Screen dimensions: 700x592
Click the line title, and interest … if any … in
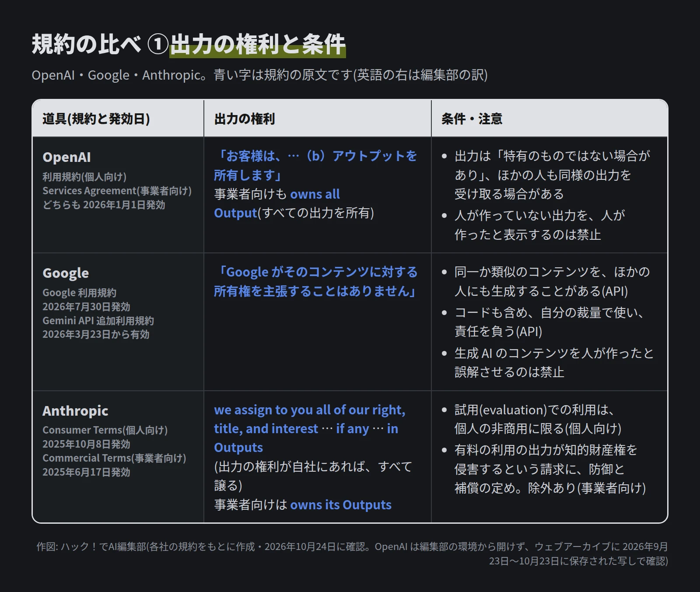coord(306,429)
